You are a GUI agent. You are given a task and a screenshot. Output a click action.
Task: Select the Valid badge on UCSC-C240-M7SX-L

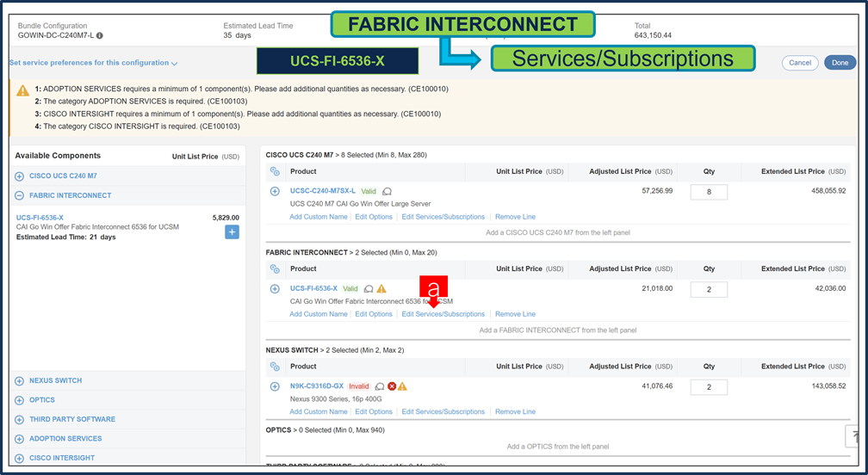(x=369, y=191)
